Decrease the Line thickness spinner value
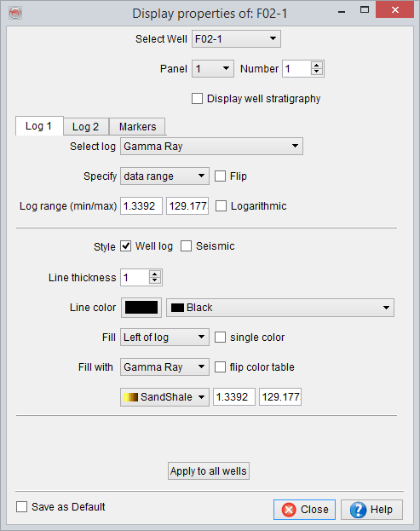 155,280
